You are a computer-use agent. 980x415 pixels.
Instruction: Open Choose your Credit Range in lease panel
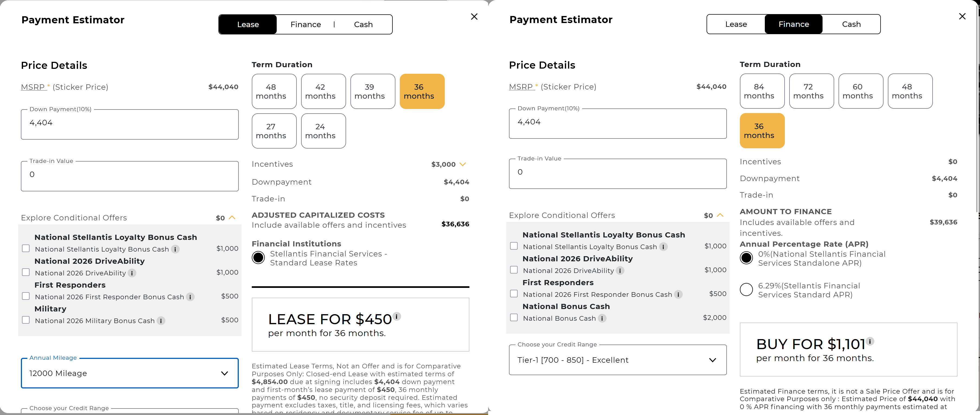pyautogui.click(x=130, y=411)
